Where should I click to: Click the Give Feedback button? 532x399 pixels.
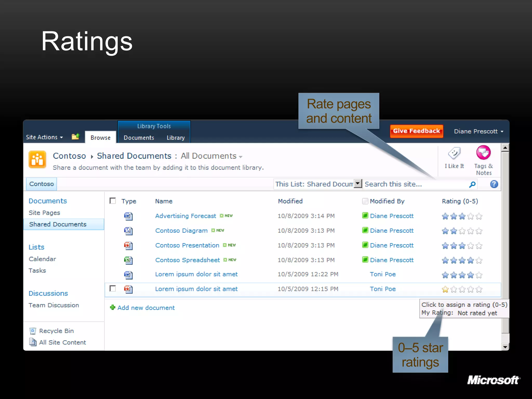point(416,131)
